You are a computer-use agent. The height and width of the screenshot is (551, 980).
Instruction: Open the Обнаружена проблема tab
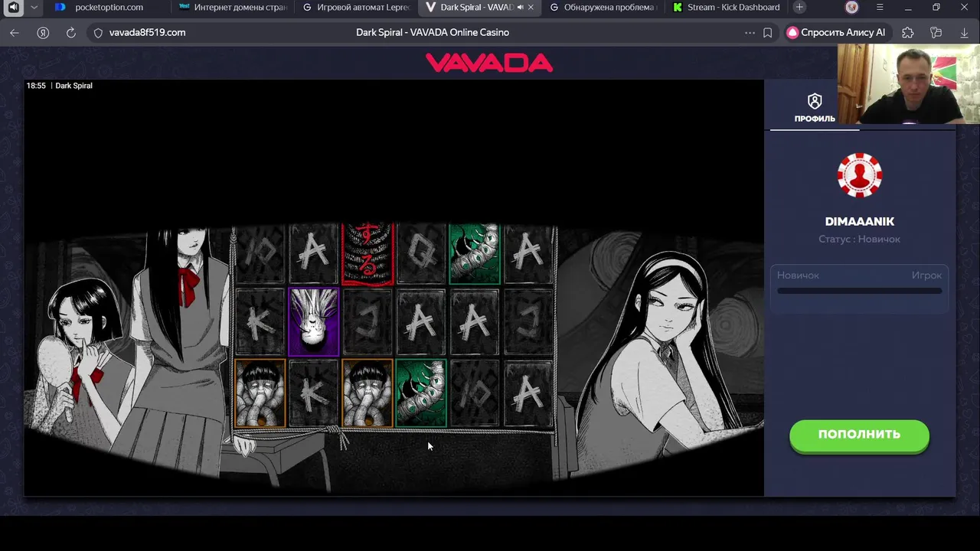click(603, 7)
